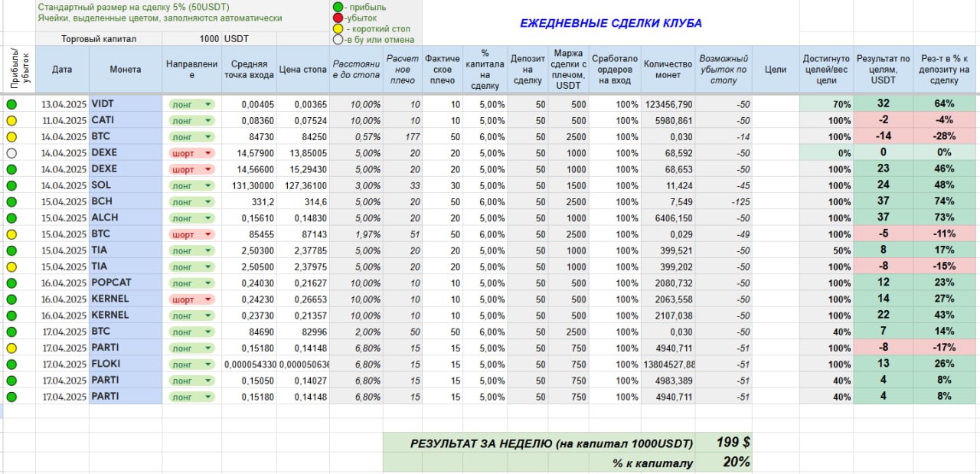Click the red убыток legend circle

pos(337,18)
